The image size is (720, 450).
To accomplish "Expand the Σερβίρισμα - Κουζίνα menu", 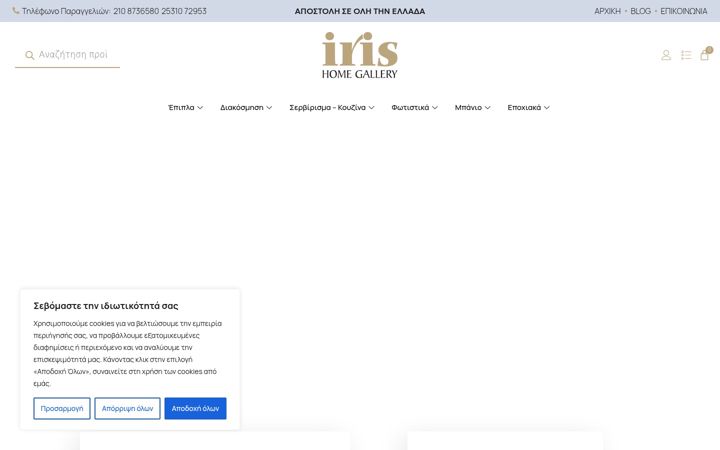I will 332,107.
